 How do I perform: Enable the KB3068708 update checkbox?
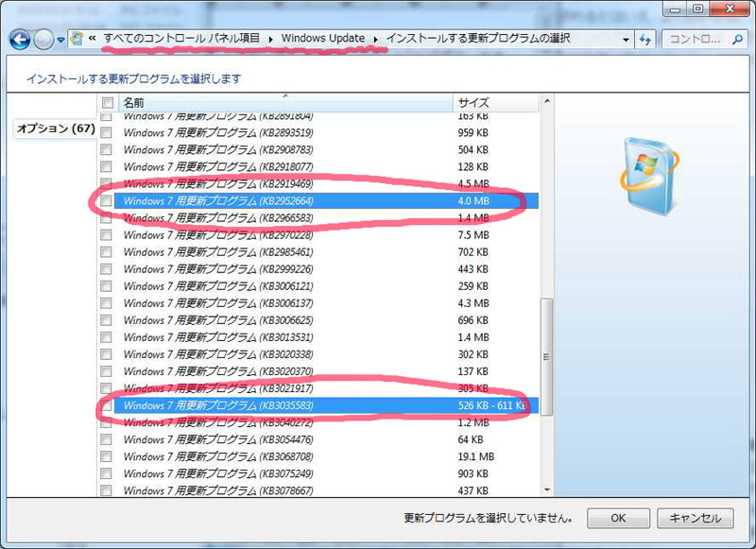(x=107, y=456)
